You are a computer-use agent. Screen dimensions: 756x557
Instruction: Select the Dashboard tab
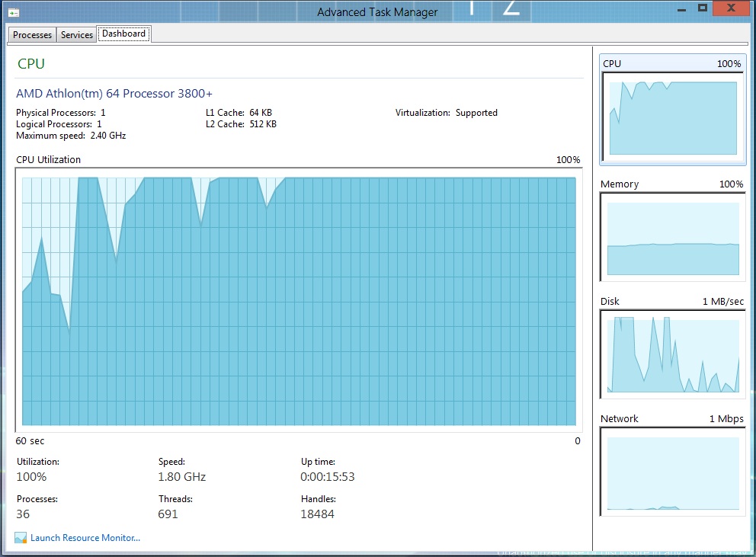(x=124, y=34)
